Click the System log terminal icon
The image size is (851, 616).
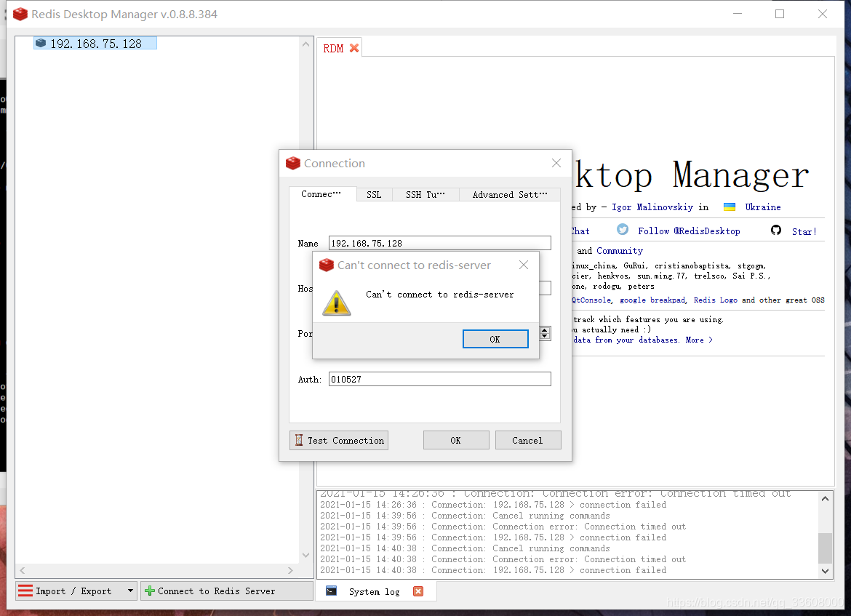332,591
